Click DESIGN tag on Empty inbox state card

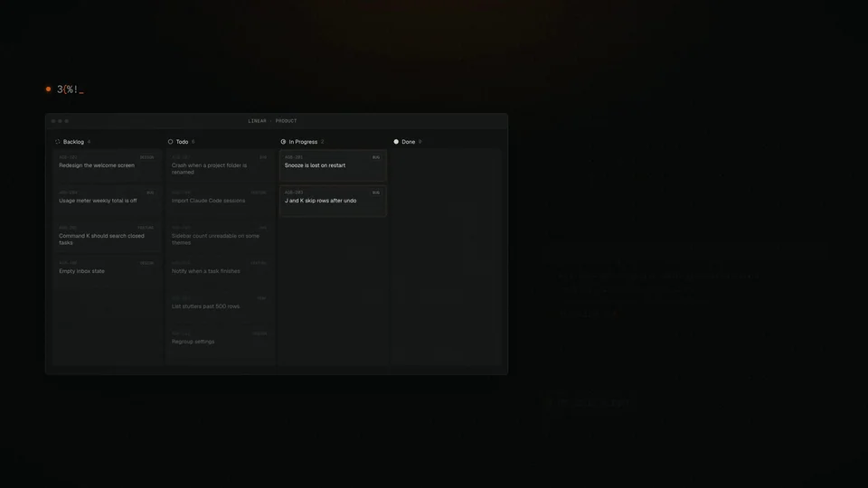click(x=146, y=263)
